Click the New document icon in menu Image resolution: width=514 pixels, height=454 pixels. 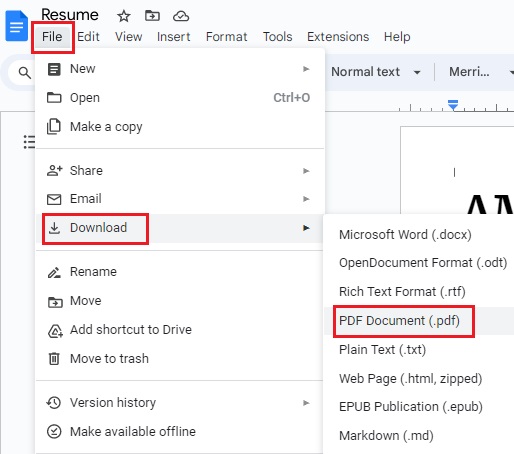pos(54,69)
